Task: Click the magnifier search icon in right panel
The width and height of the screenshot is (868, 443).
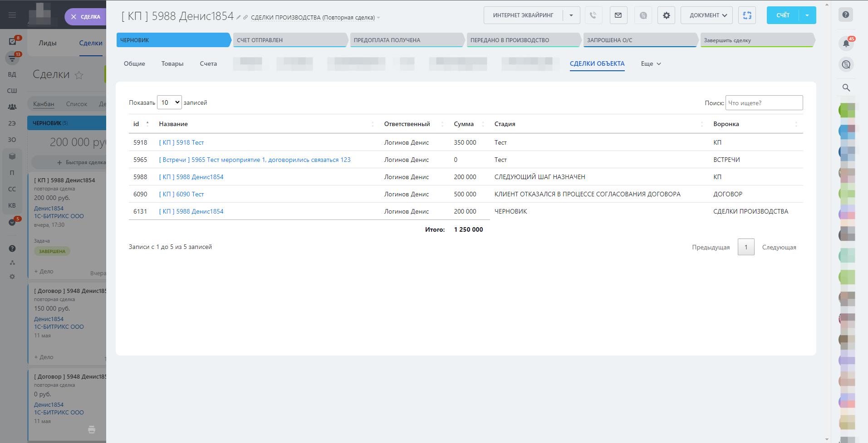Action: (846, 88)
